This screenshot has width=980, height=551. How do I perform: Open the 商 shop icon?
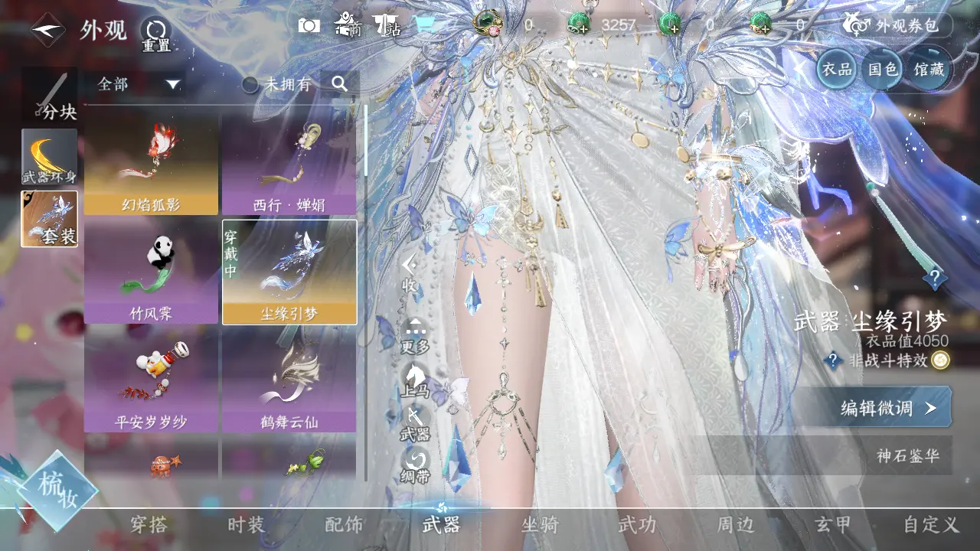click(348, 25)
